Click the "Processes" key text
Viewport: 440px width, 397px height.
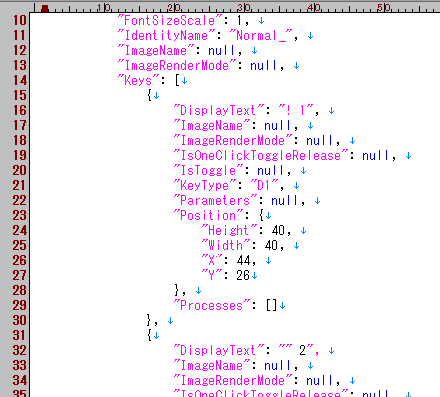212,305
